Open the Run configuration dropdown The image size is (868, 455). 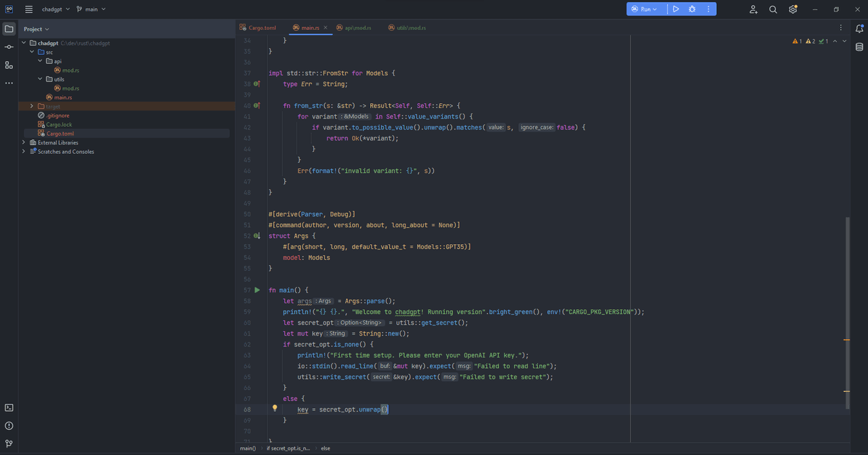(644, 9)
